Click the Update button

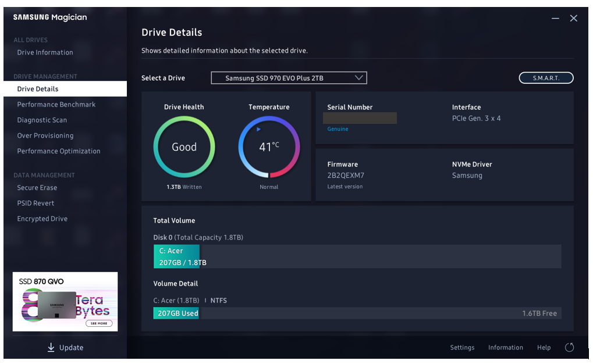tap(65, 347)
